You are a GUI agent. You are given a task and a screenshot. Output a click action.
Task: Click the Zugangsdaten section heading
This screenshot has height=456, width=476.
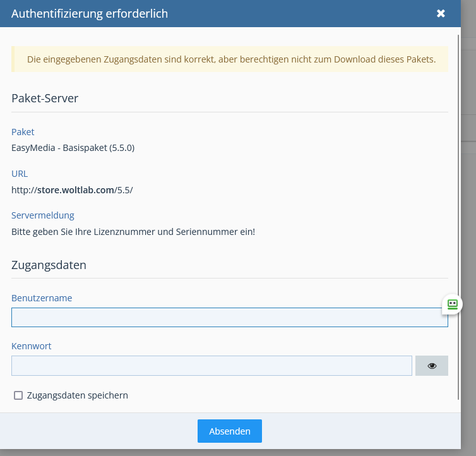[x=49, y=265]
